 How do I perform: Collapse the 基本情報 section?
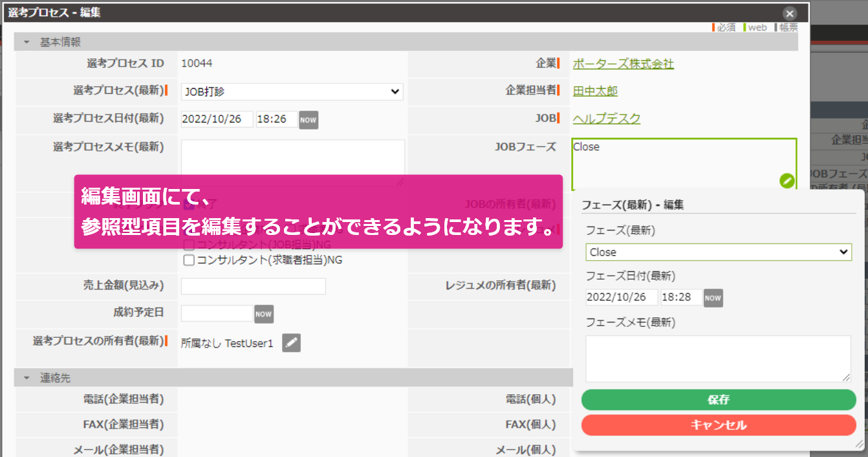coord(27,42)
